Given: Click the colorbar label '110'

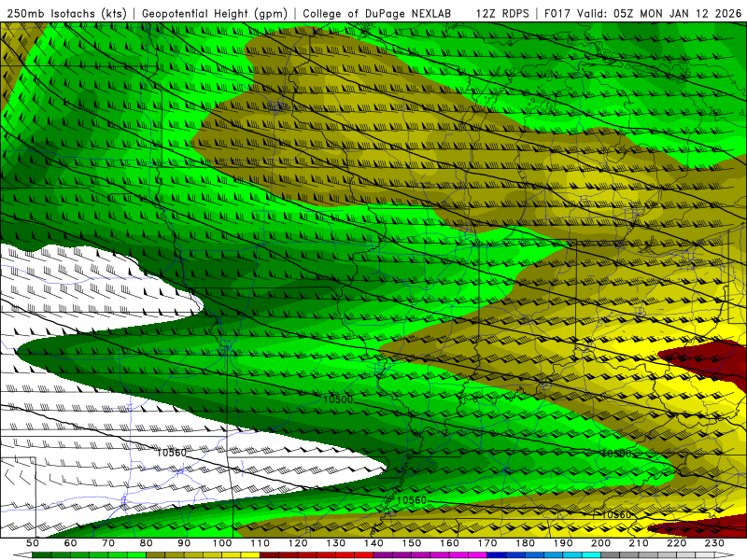Looking at the screenshot, I should tap(260, 543).
